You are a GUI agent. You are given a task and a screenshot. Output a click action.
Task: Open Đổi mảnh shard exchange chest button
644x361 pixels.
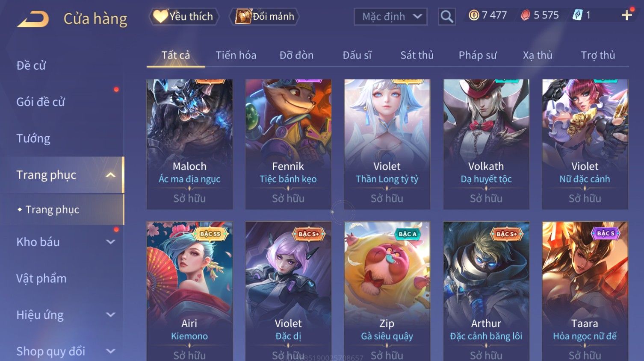coord(265,17)
